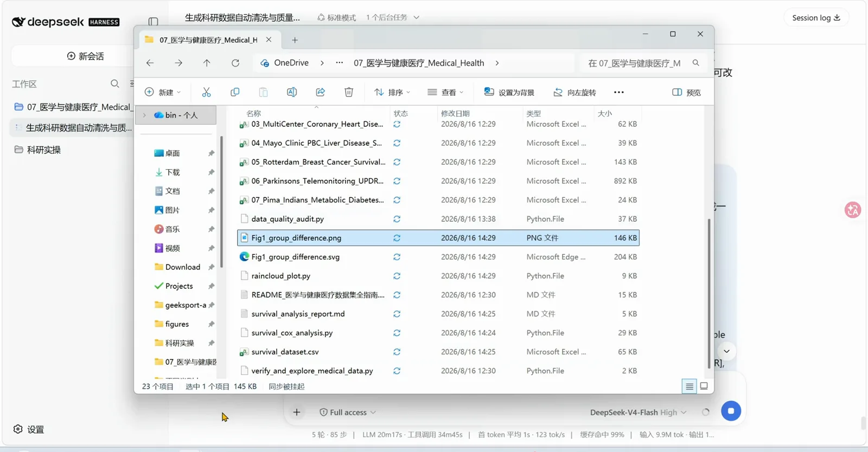Open the breadcrumb ellipsis for hidden path
Viewport: 868px width, 452px height.
click(340, 63)
